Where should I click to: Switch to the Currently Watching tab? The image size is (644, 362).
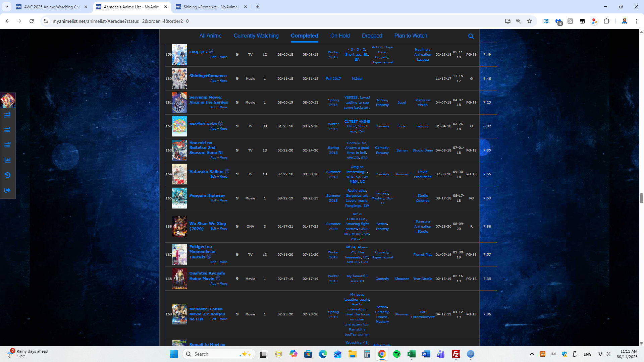coord(256,36)
